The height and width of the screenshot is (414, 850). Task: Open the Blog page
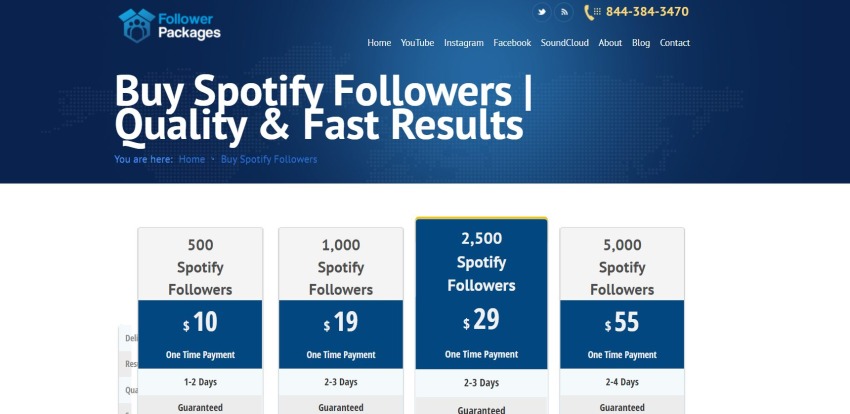point(641,43)
